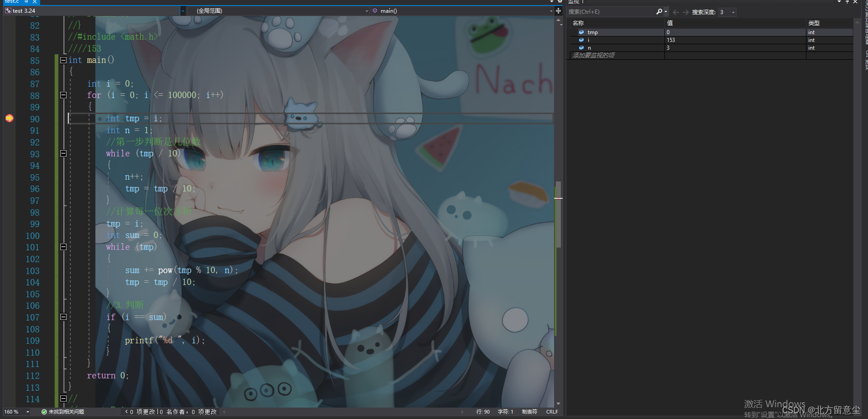Image resolution: width=868 pixels, height=419 pixels.
Task: Click the 0 项更改 changes indicator
Action: [x=142, y=412]
